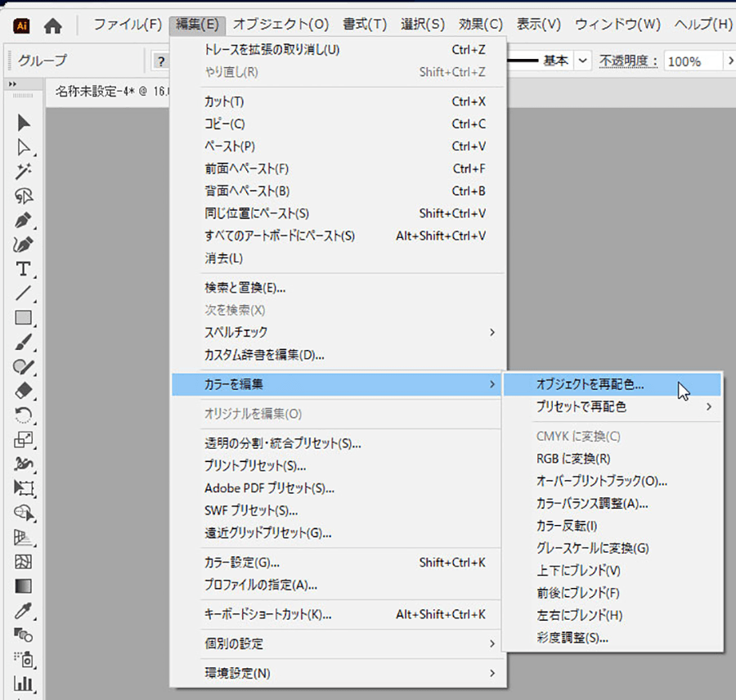Choose the Type tool
Viewport: 736px width, 700px height.
[x=24, y=269]
